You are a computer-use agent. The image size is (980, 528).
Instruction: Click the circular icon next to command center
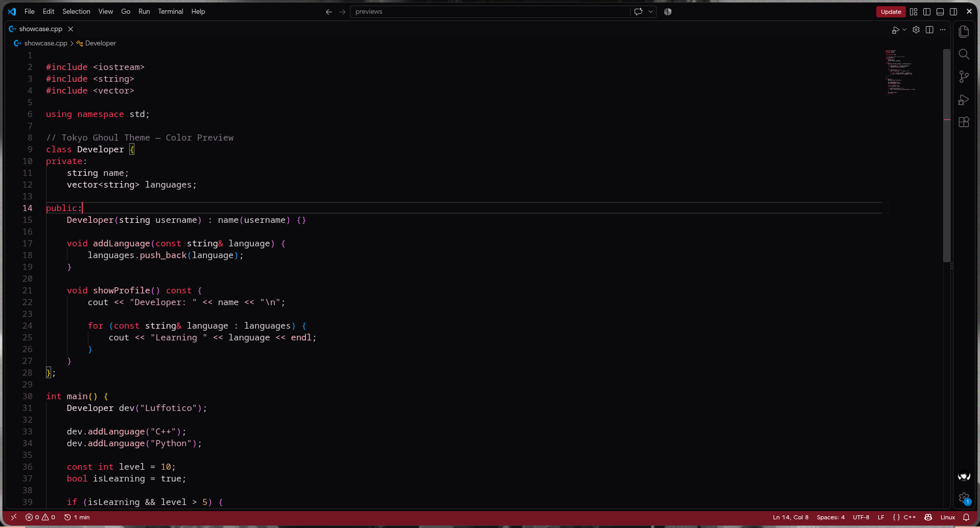tap(668, 12)
